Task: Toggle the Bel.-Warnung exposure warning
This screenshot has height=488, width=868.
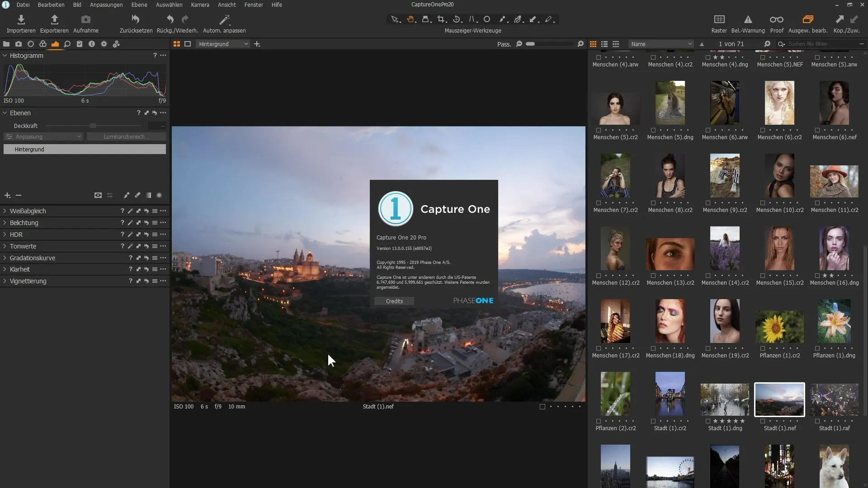Action: coord(748,19)
